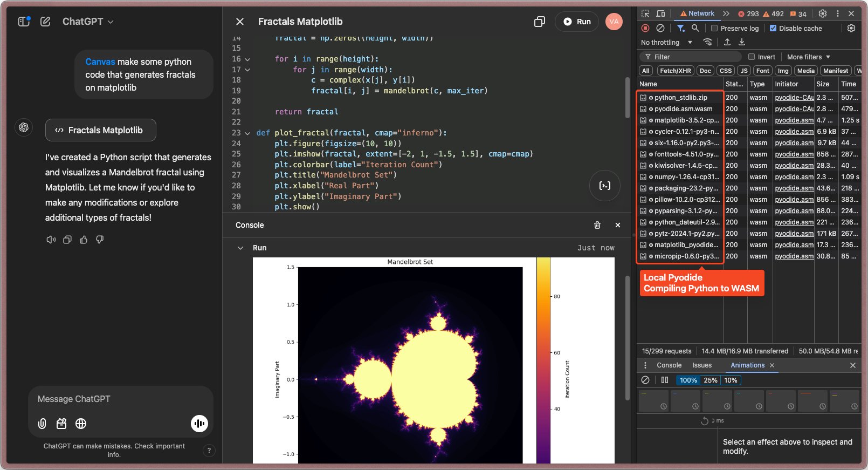Image resolution: width=868 pixels, height=470 pixels.
Task: Collapse the plot_fractal function at line 23
Action: point(247,133)
